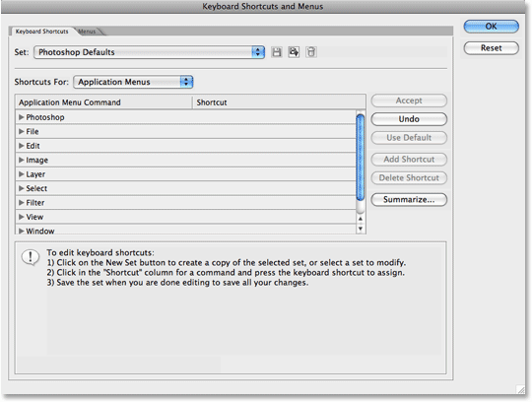Delete the current shortcut set trash icon
532x402 pixels.
pyautogui.click(x=310, y=52)
